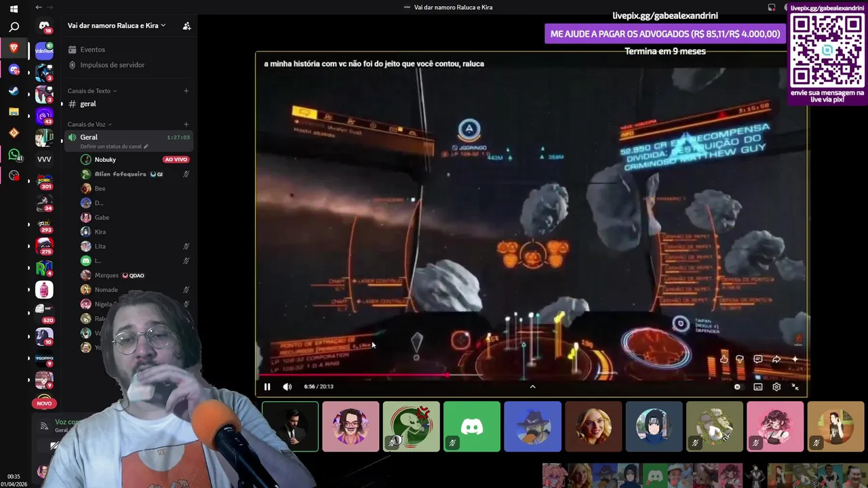Collapse the Canais de Voz category
The image size is (868, 488).
[90, 124]
